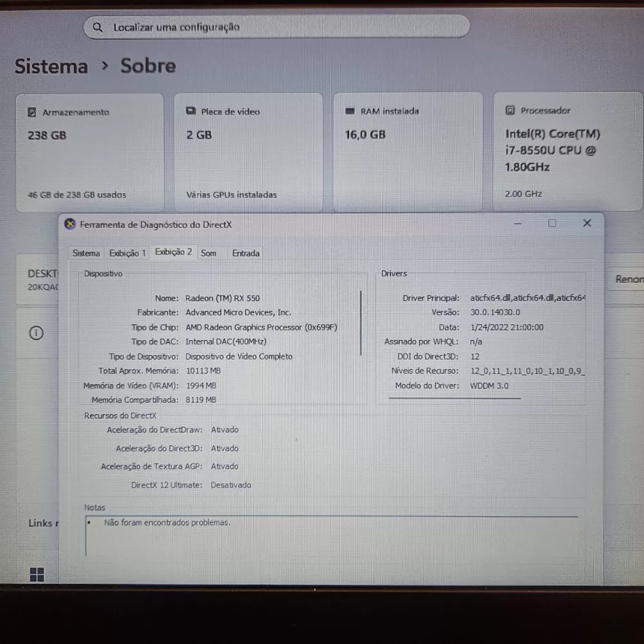This screenshot has width=644, height=644.
Task: Open the Entrada tab
Action: click(x=245, y=253)
